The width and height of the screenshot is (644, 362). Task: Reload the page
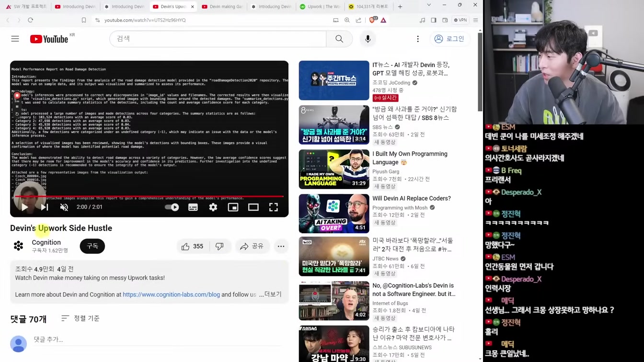(30, 20)
